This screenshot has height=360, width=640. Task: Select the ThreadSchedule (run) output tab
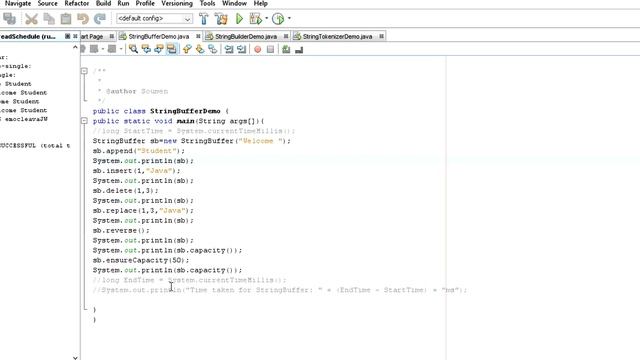coord(28,36)
